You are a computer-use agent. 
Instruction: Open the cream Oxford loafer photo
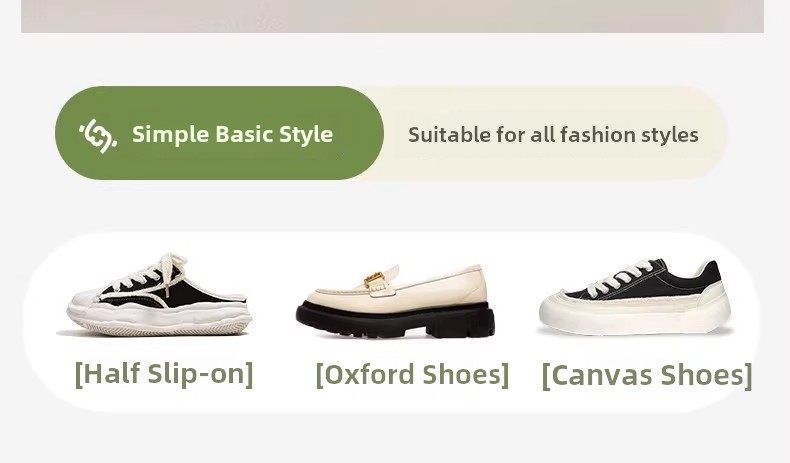[x=397, y=298]
